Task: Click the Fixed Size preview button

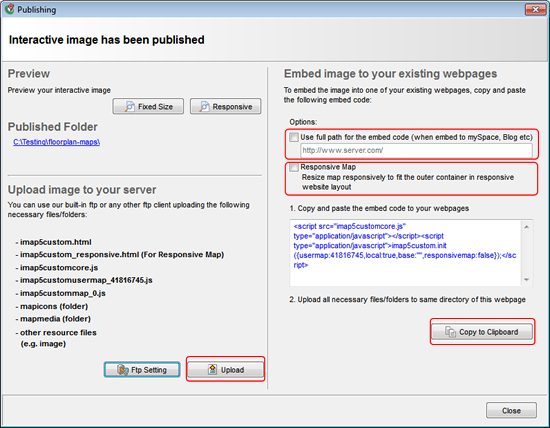Action: [148, 106]
